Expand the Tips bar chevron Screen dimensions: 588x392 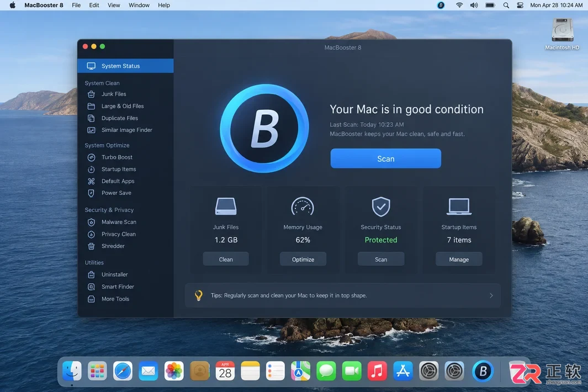point(491,295)
